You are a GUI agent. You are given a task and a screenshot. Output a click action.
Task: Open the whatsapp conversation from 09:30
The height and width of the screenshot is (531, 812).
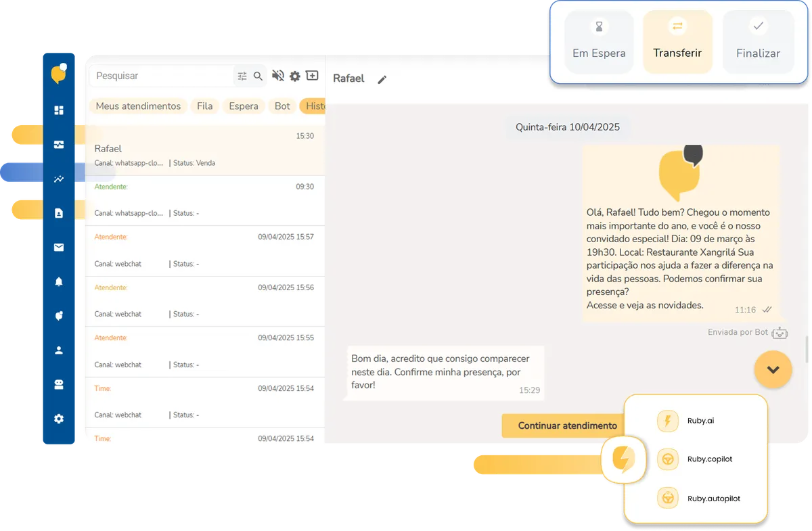(205, 201)
